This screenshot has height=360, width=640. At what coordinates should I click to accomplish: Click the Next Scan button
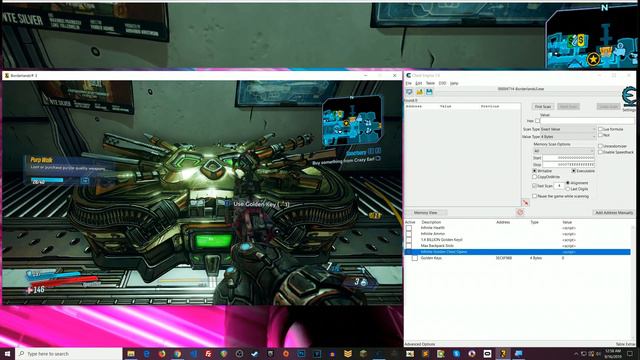[568, 107]
